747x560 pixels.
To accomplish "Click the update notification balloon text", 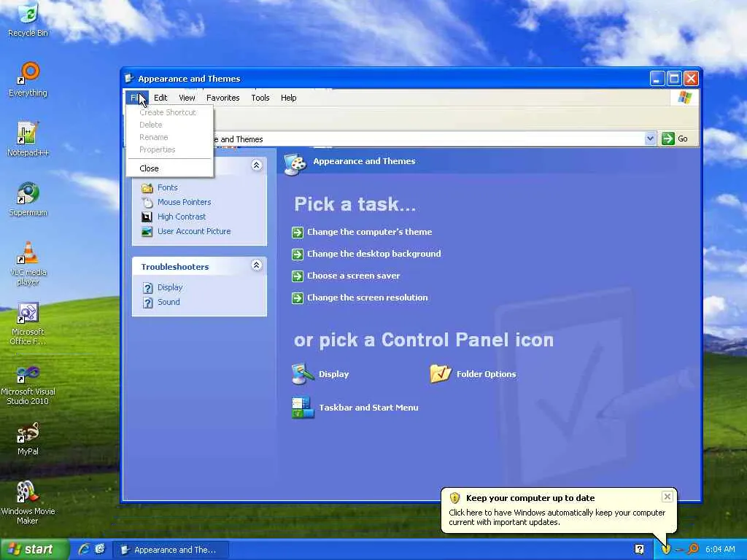I will tap(557, 518).
